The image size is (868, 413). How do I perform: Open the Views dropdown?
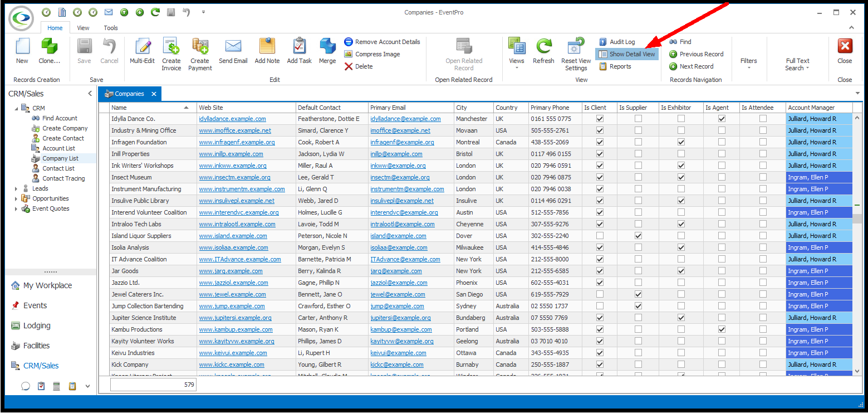517,54
